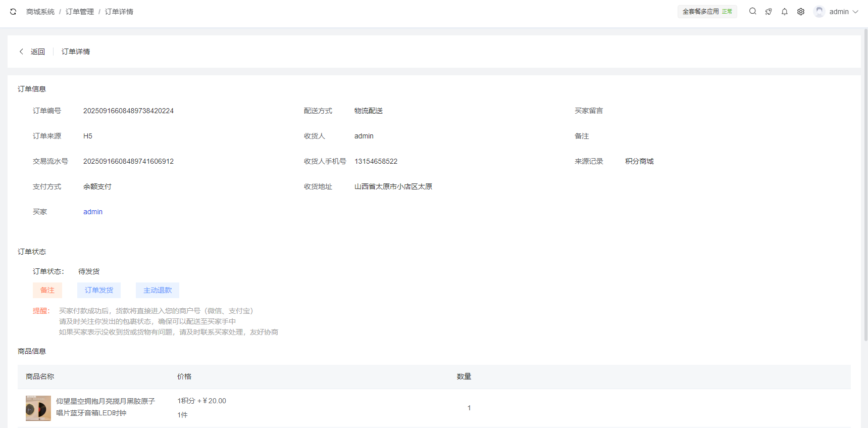Go to 订单管理 breadcrumb
868x428 pixels.
click(x=80, y=12)
